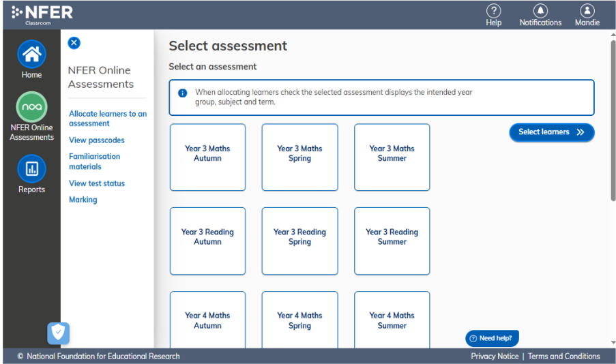
Task: Select Year 4 Maths Spring assessment
Action: pos(299,320)
